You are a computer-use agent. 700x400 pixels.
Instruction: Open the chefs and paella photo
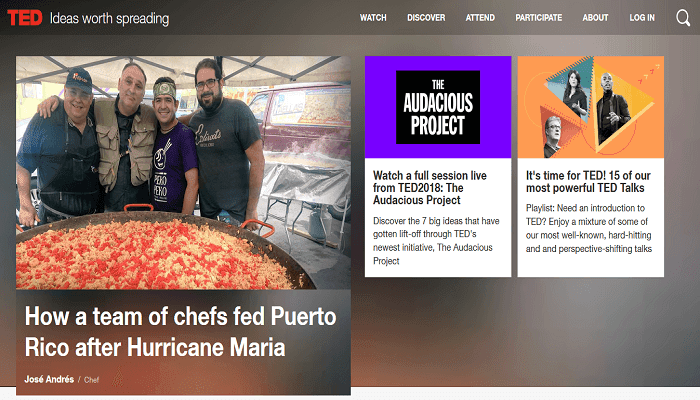pyautogui.click(x=183, y=172)
